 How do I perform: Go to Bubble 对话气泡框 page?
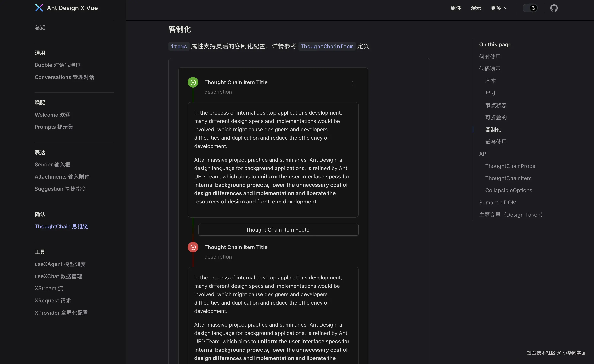(x=58, y=65)
